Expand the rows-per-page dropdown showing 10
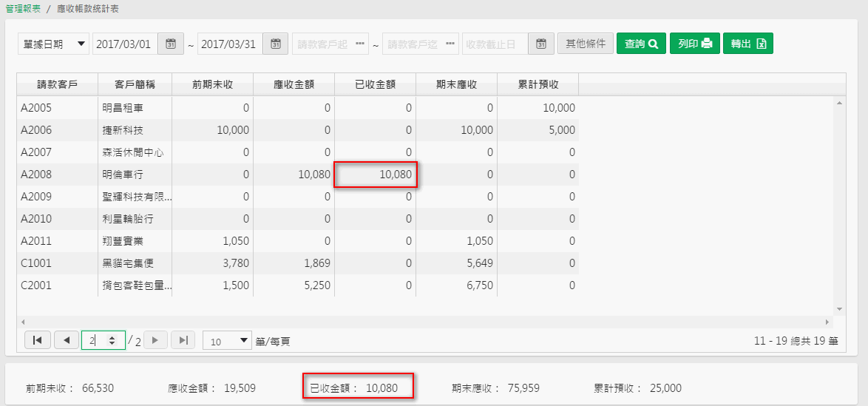Image resolution: width=868 pixels, height=406 pixels. (227, 341)
